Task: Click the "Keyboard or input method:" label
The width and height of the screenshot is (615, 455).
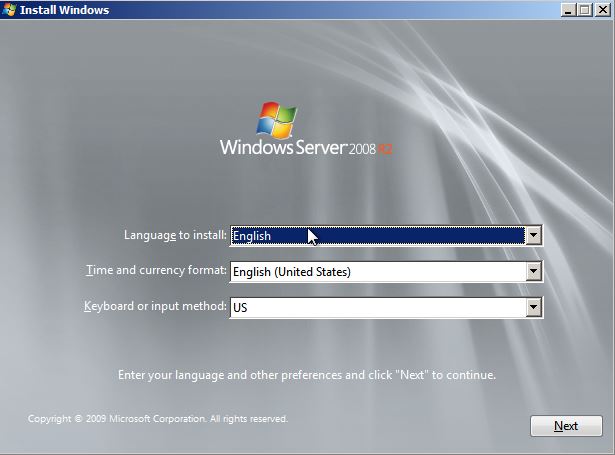Action: [x=155, y=306]
